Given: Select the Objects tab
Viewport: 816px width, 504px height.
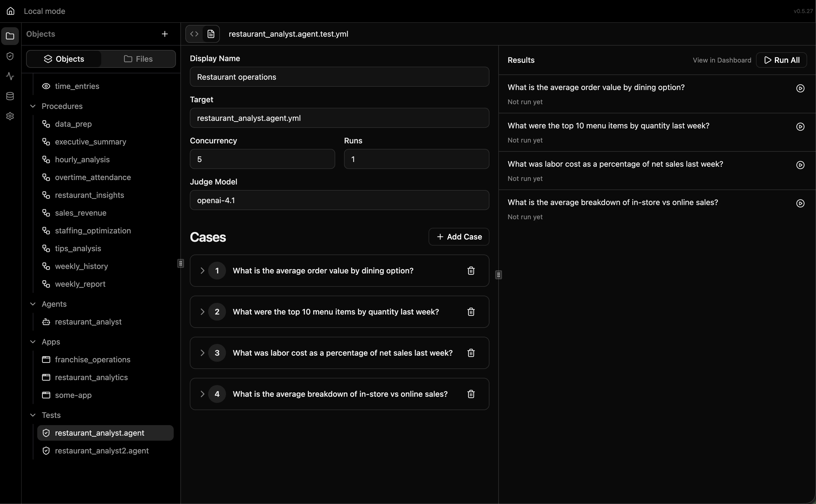Looking at the screenshot, I should point(63,59).
